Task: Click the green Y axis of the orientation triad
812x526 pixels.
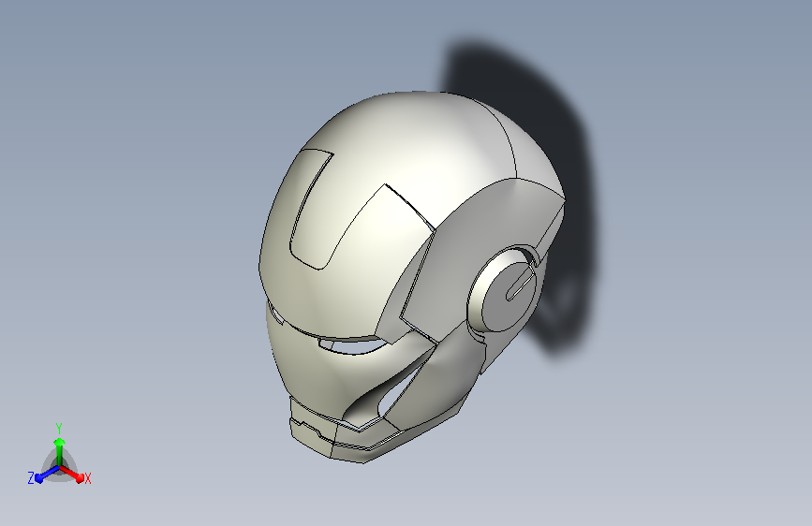Action: [59, 452]
